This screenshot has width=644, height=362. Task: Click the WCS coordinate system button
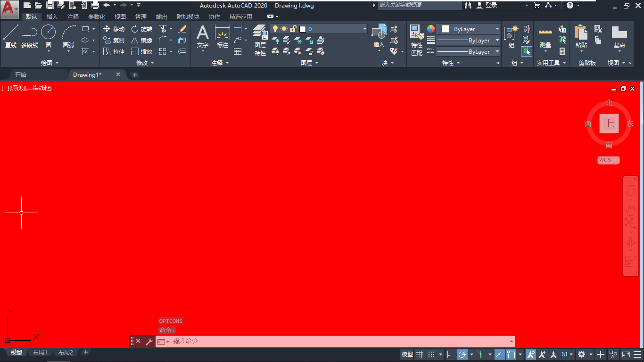coord(608,160)
